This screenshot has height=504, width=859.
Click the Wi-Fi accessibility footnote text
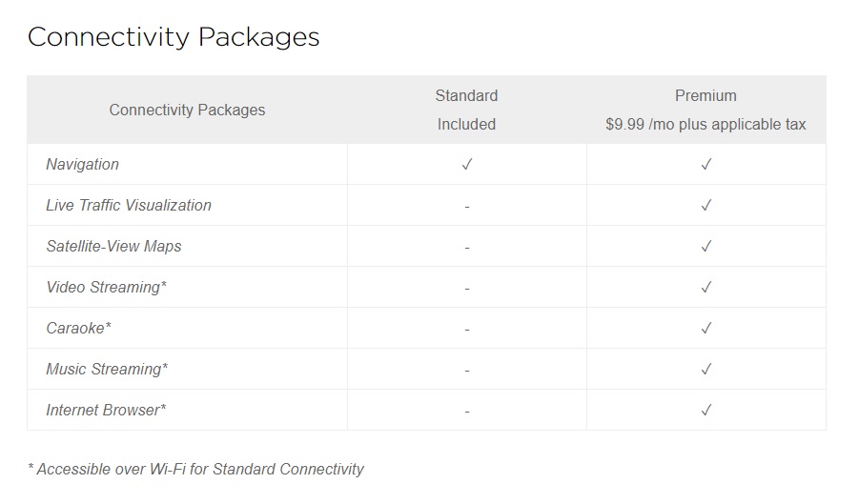point(196,470)
